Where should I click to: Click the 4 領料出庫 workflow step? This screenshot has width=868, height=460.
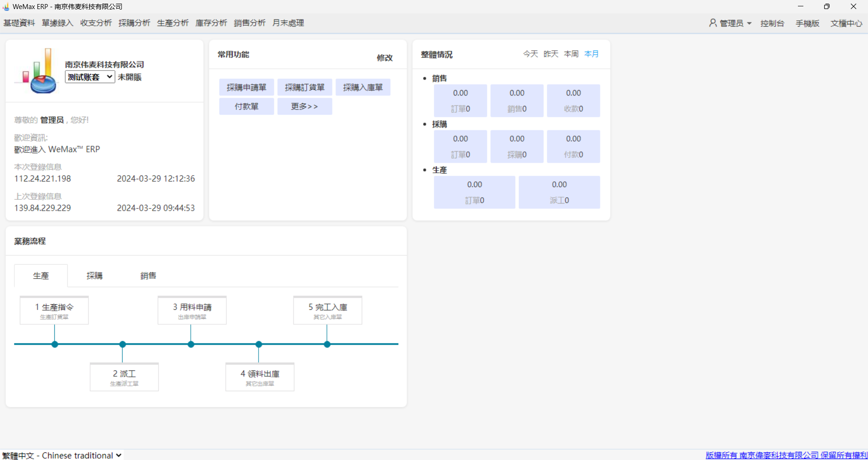pyautogui.click(x=260, y=377)
